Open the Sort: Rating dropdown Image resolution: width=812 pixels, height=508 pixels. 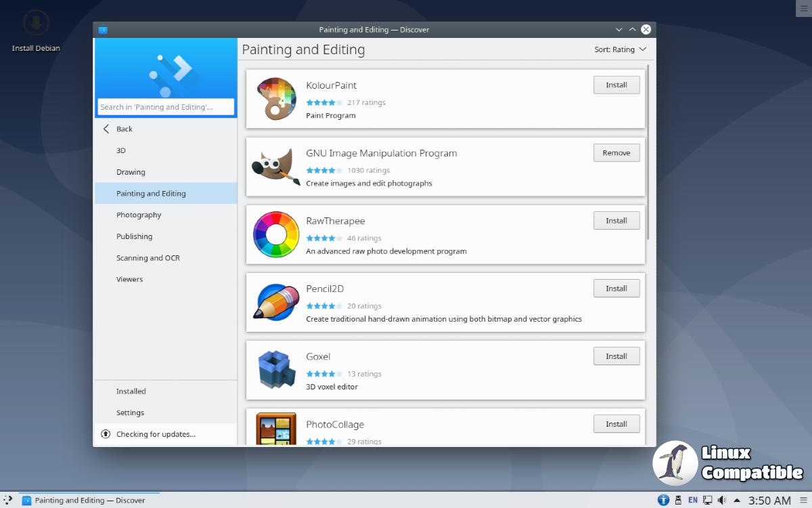[x=620, y=49]
